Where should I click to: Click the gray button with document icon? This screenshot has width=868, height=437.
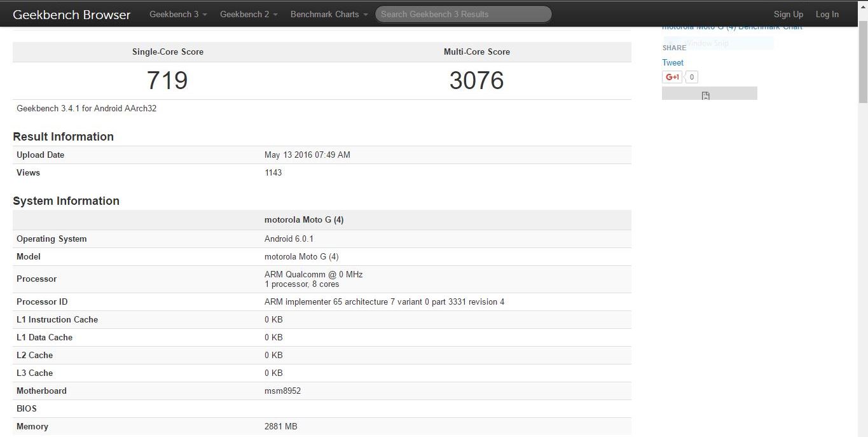(x=710, y=94)
